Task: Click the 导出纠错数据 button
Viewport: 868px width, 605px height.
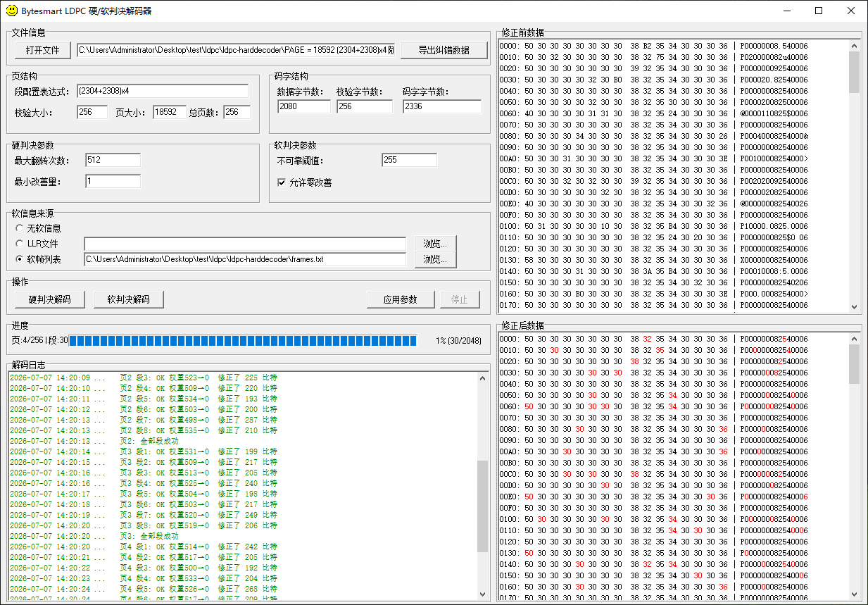Action: tap(444, 50)
